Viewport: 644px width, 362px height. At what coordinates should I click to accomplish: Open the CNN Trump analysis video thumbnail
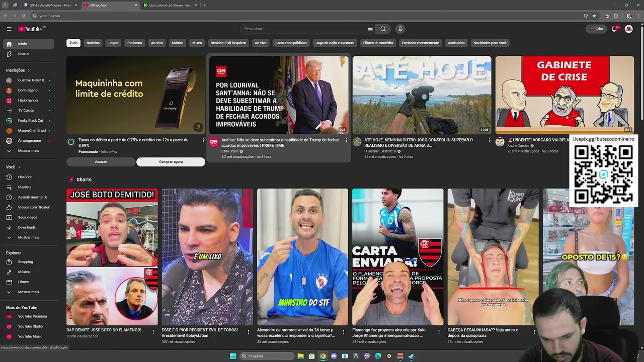tap(279, 95)
